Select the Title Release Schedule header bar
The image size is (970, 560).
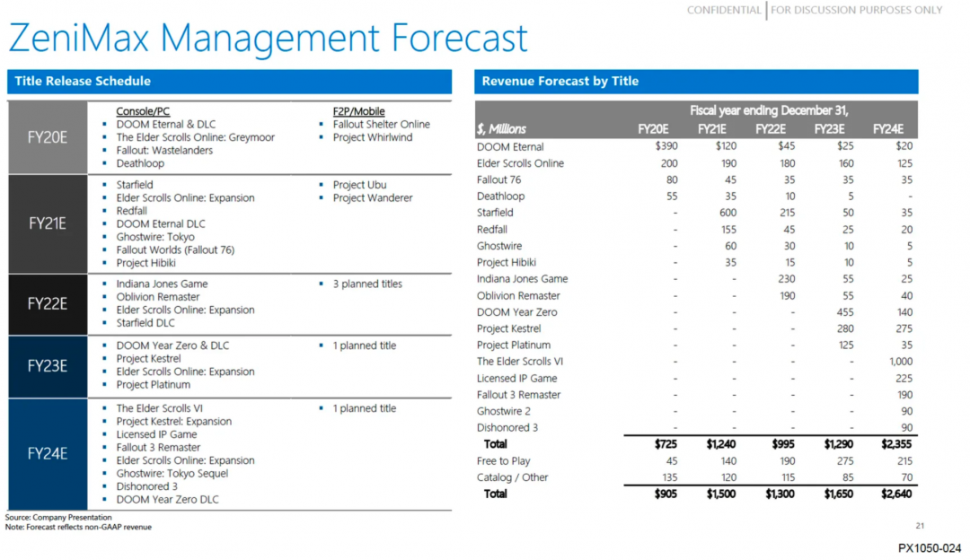229,82
